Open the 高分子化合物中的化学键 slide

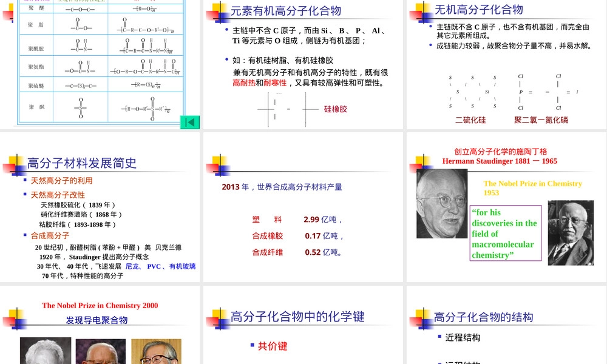[303, 325]
